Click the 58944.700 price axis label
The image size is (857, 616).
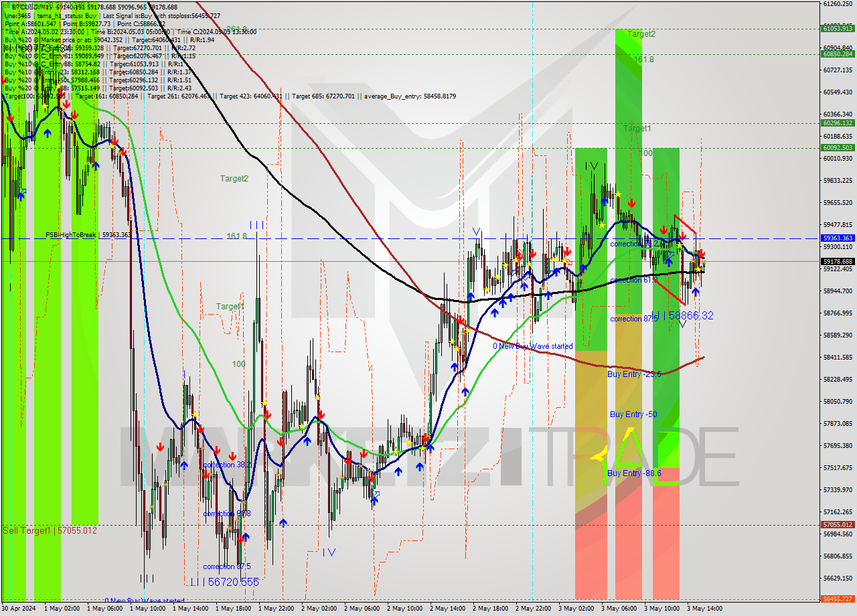[838, 291]
